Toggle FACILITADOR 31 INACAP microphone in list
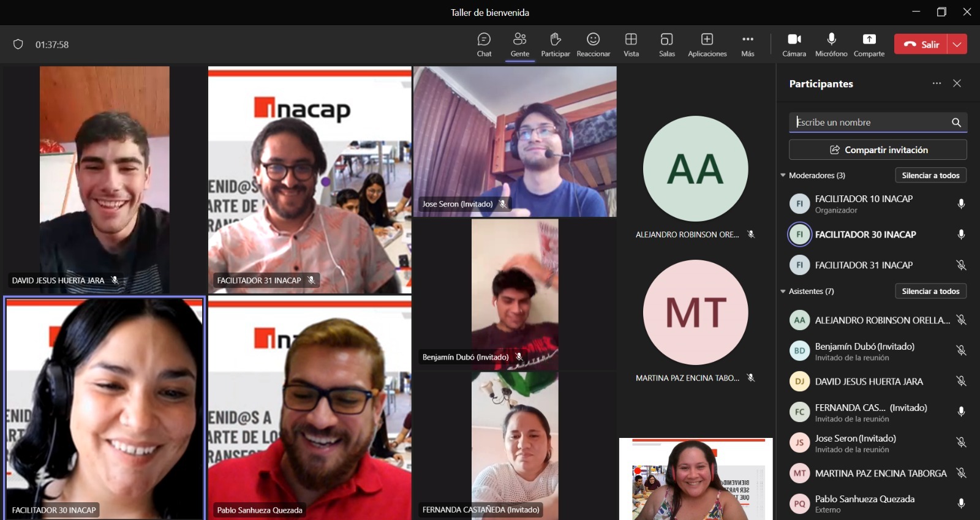The height and width of the screenshot is (520, 980). (x=961, y=265)
